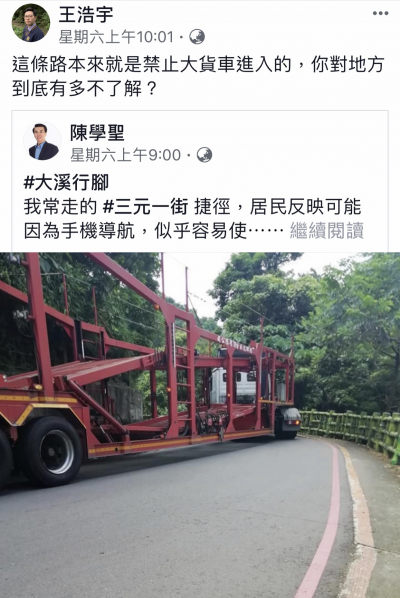Open the #三元一街 hashtag
Image resolution: width=400 pixels, height=598 pixels.
[x=146, y=207]
